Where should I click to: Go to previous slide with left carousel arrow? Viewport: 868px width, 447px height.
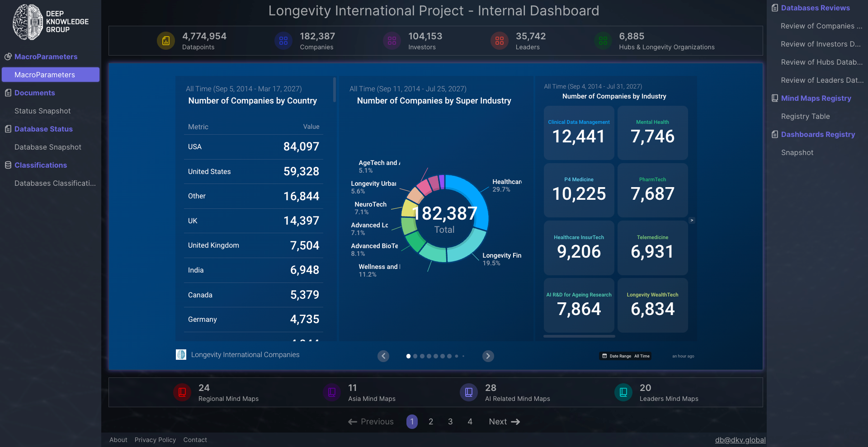pos(383,356)
